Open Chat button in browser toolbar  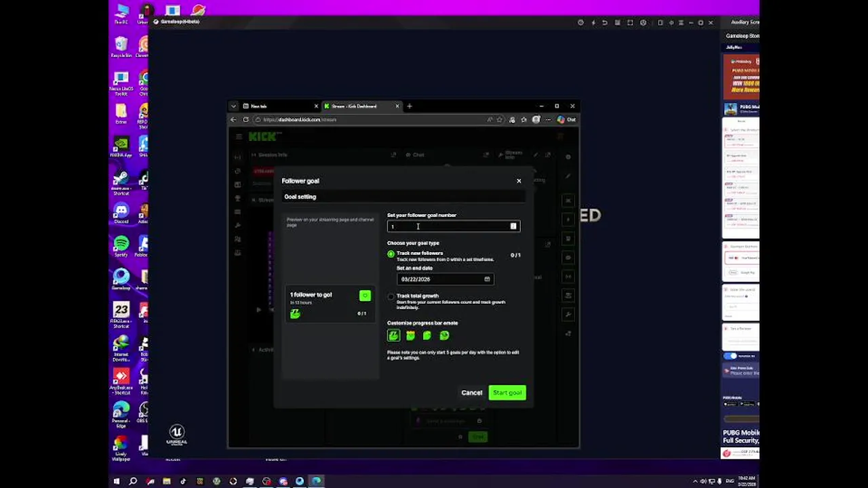(567, 120)
